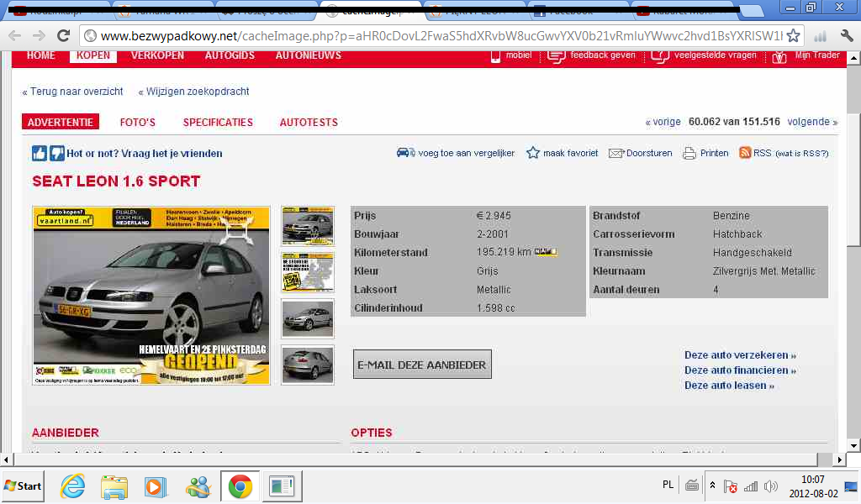Reload the page with the refresh icon

[64, 35]
